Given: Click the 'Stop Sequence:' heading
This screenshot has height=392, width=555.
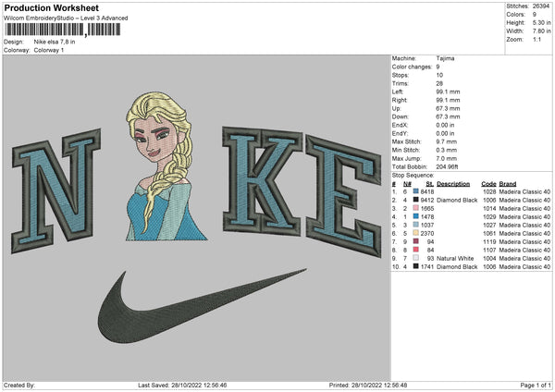Looking at the screenshot, I should (413, 175).
